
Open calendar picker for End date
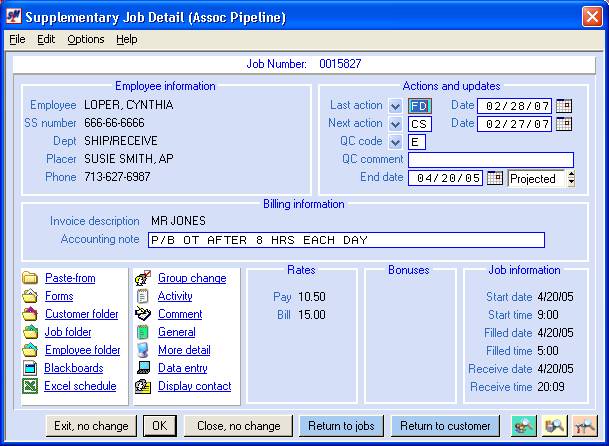point(495,178)
